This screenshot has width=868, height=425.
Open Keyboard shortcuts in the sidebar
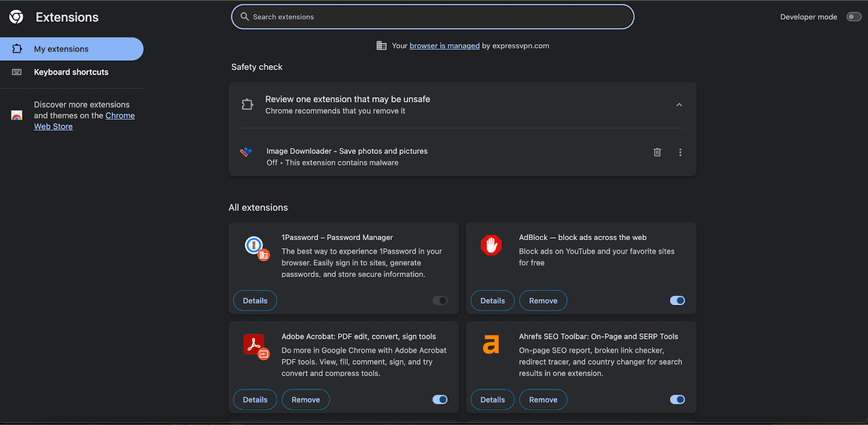coord(71,72)
